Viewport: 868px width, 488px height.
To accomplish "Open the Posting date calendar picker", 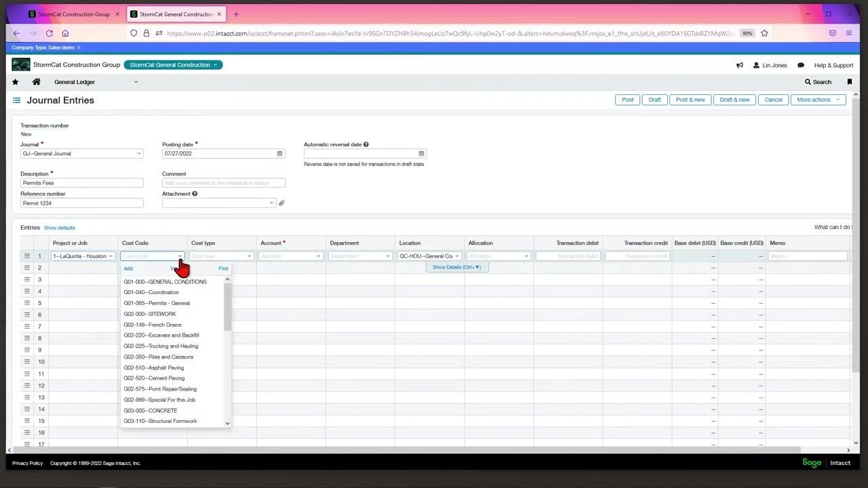I will [279, 154].
